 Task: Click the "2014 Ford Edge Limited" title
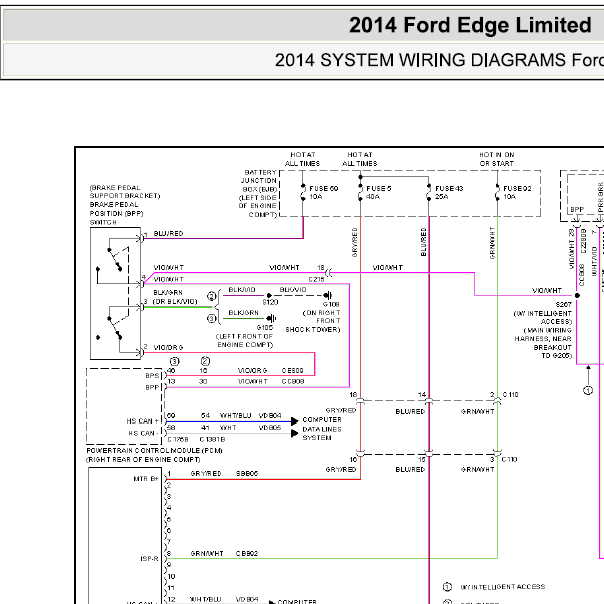470,25
